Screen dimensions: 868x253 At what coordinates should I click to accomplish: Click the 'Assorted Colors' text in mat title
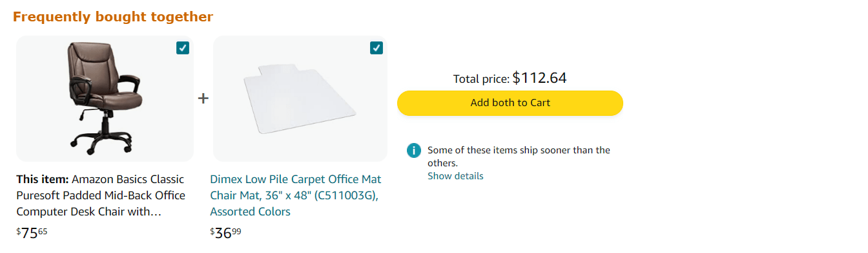[250, 212]
